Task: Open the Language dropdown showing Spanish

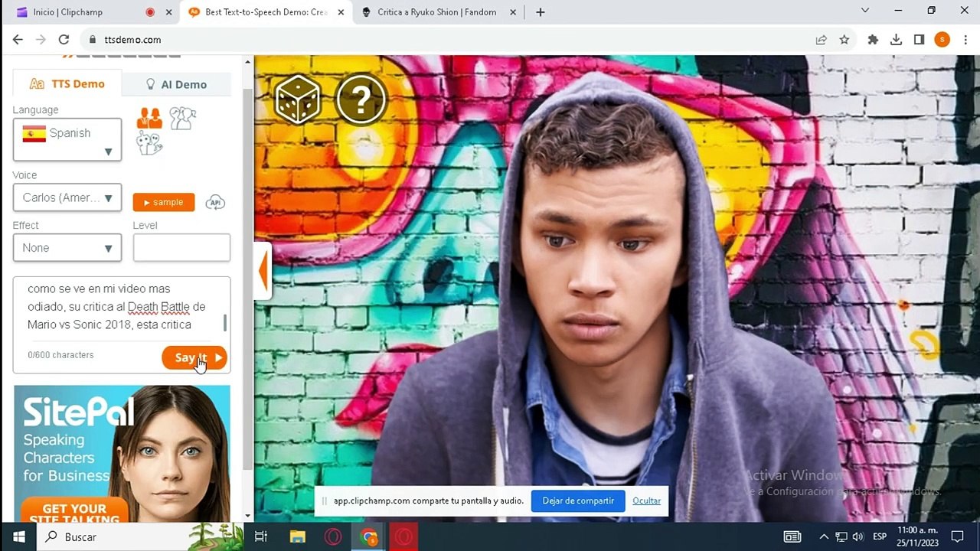Action: (x=67, y=139)
